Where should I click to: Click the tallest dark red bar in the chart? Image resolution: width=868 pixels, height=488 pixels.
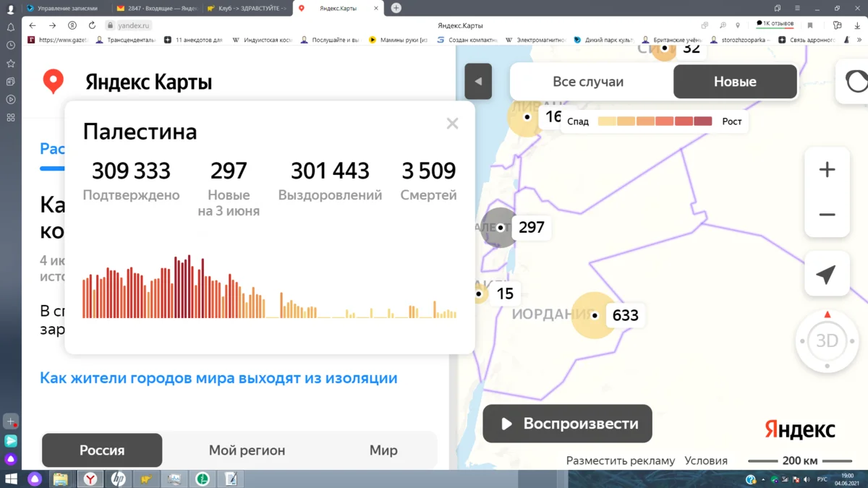click(x=189, y=286)
